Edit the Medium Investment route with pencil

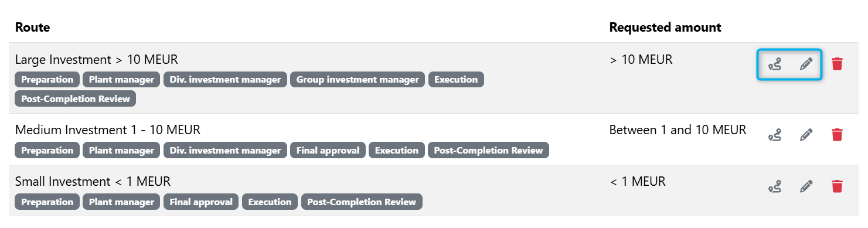(x=806, y=135)
